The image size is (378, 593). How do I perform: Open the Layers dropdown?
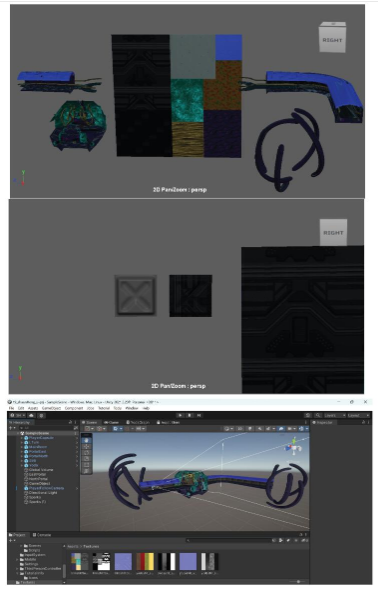(x=335, y=415)
